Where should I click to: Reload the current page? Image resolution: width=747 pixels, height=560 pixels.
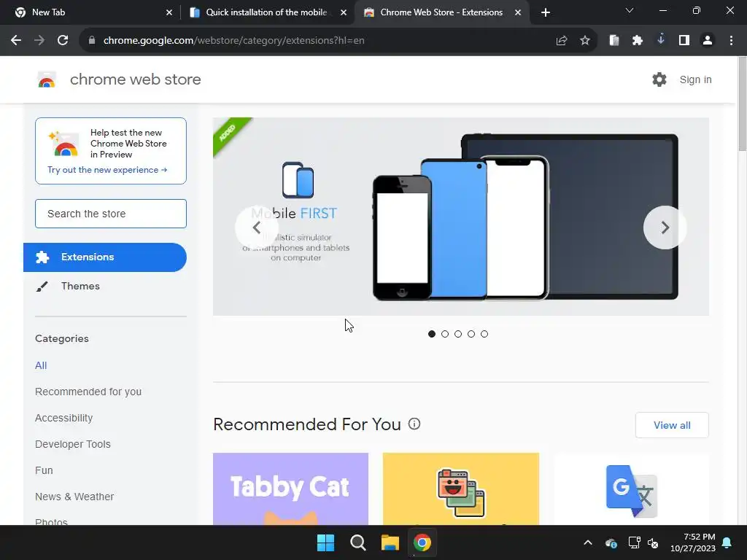point(63,41)
